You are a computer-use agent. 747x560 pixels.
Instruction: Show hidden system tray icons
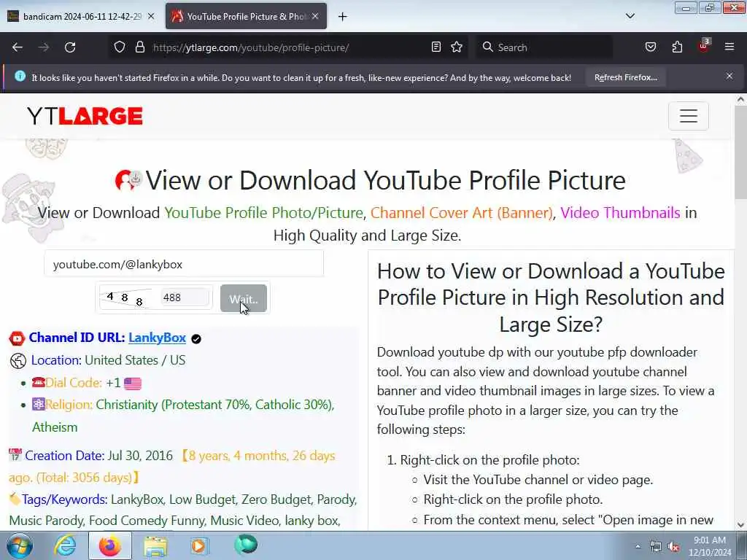coord(638,547)
